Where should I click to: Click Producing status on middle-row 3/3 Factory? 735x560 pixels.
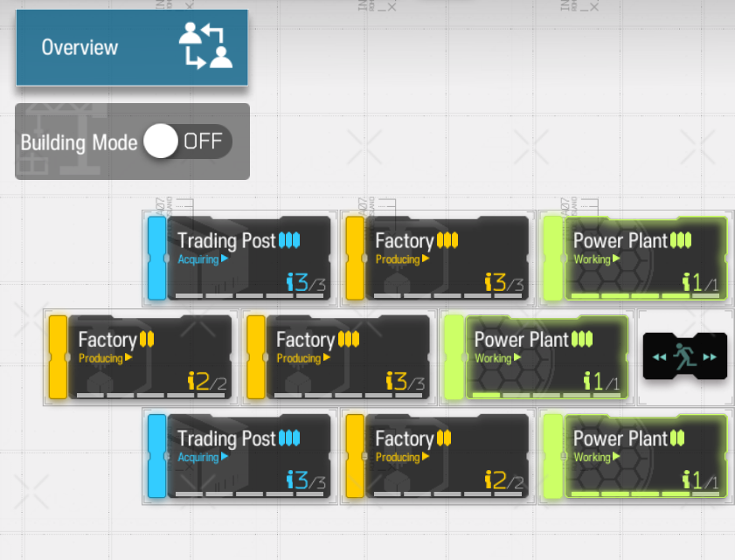click(x=303, y=358)
